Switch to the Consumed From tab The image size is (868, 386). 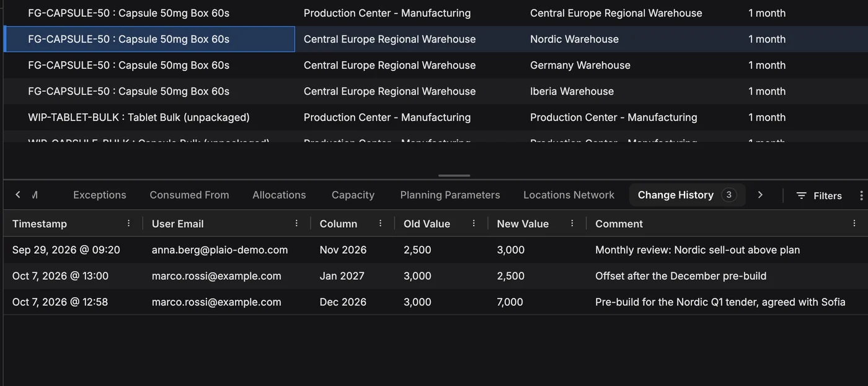pos(189,195)
